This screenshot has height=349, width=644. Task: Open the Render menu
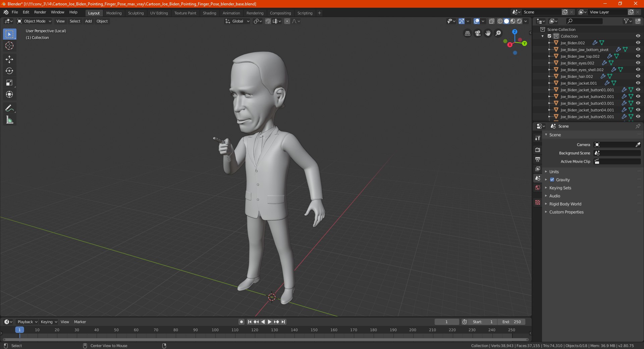(40, 12)
